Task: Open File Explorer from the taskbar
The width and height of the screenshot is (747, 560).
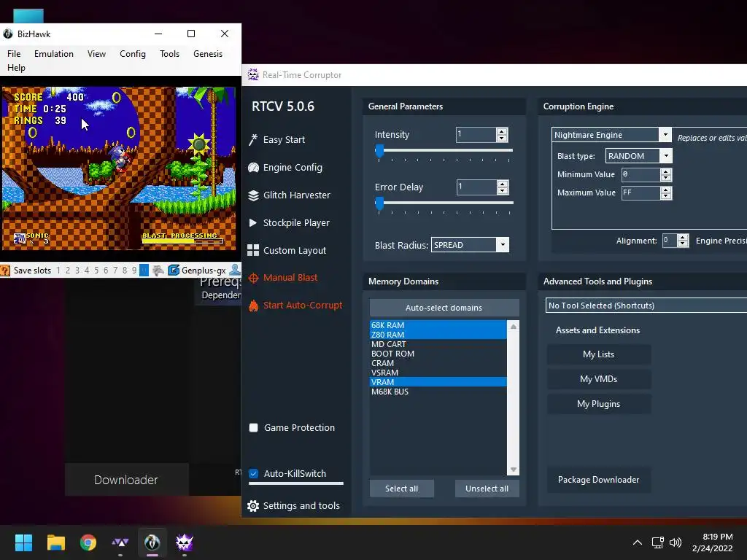Action: pos(55,542)
